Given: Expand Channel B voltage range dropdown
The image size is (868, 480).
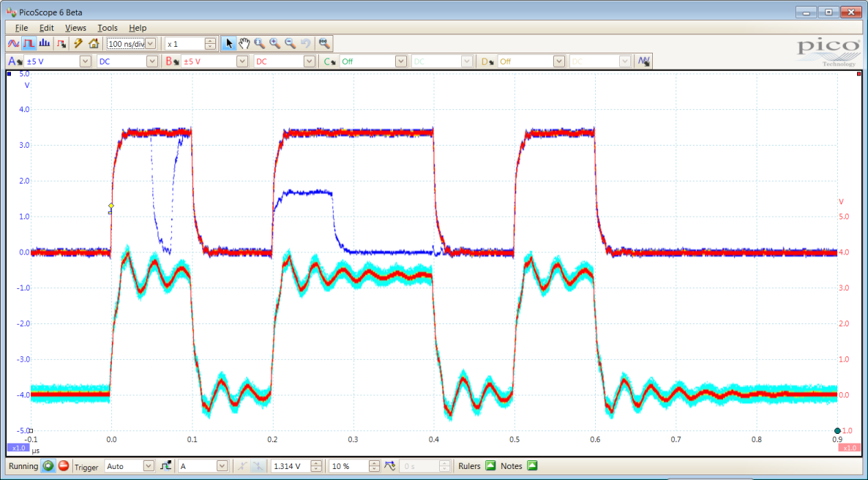Looking at the screenshot, I should point(242,61).
